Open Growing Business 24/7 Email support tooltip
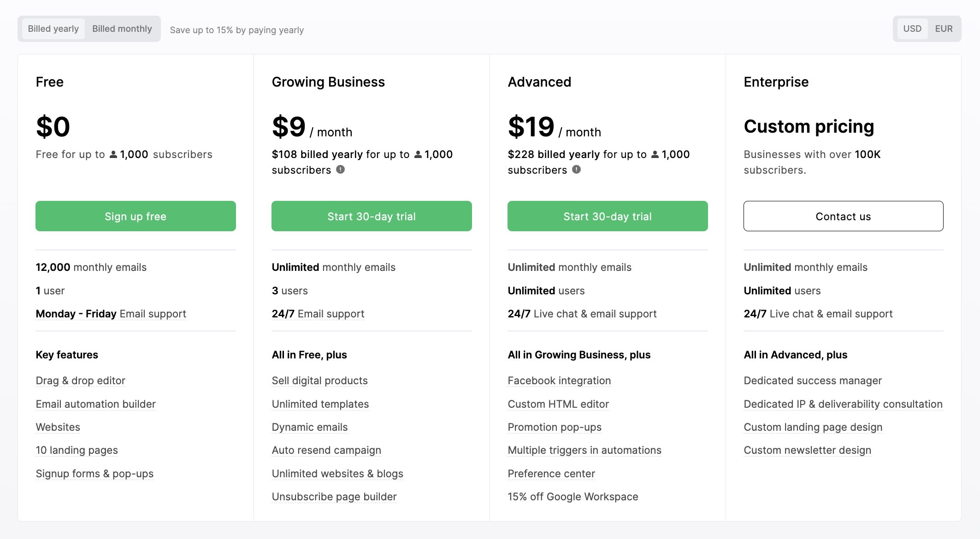Image resolution: width=980 pixels, height=539 pixels. [x=318, y=314]
